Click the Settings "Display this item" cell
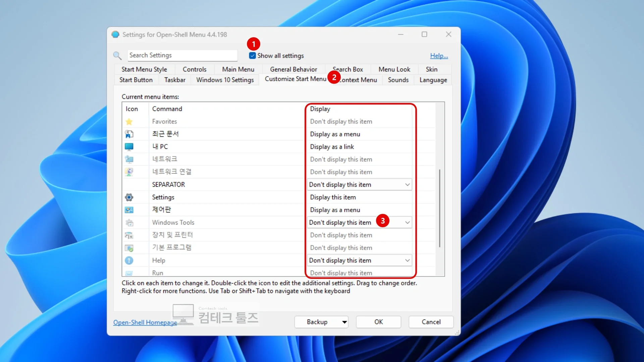This screenshot has width=644, height=362. pyautogui.click(x=359, y=197)
